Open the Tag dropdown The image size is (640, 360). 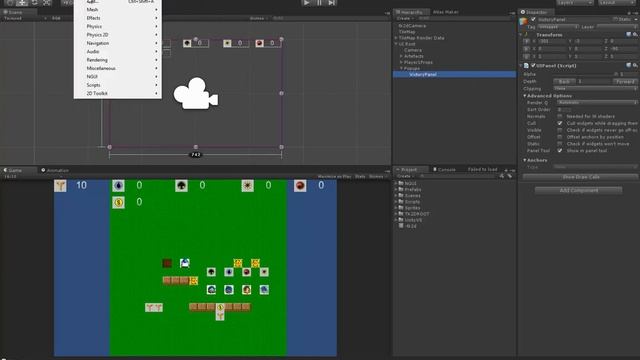558,27
